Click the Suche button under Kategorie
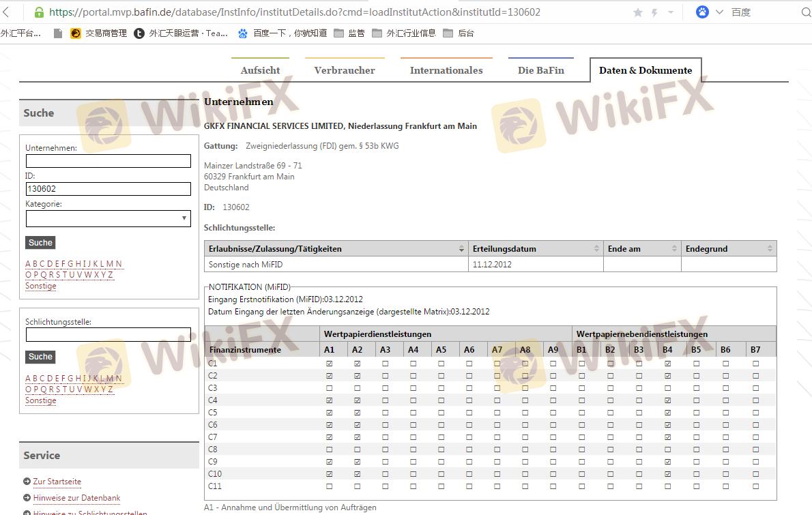This screenshot has width=812, height=515. (x=40, y=243)
